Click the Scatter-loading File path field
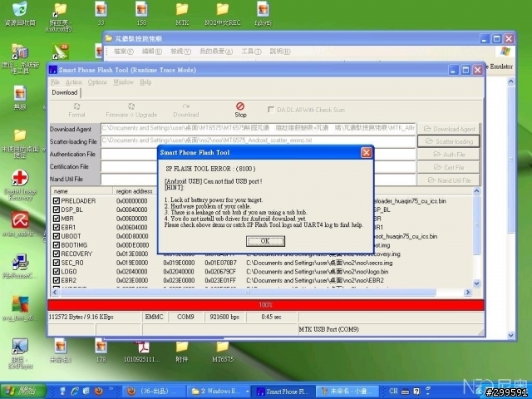The width and height of the screenshot is (532, 399). point(258,140)
